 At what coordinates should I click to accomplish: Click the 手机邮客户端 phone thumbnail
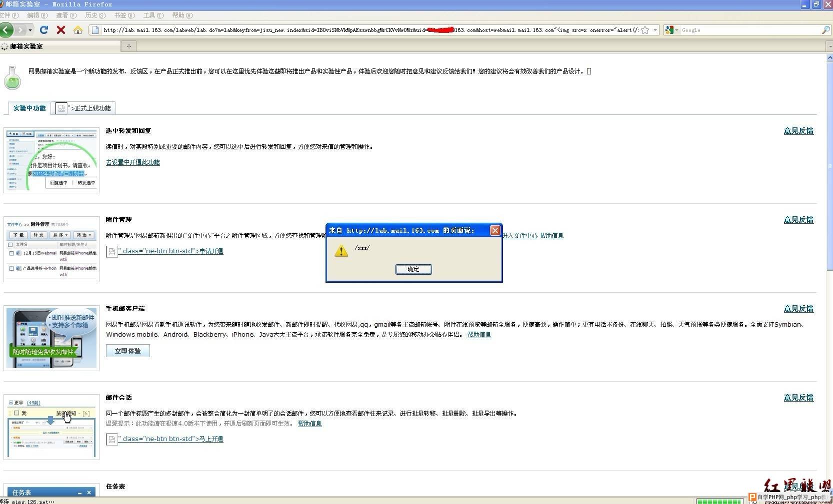(51, 338)
